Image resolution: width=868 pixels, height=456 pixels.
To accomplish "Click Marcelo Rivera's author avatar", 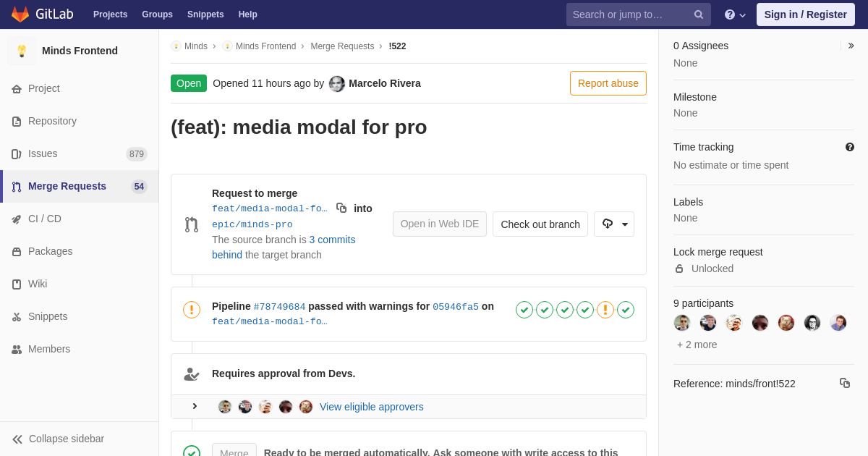I will click(337, 84).
